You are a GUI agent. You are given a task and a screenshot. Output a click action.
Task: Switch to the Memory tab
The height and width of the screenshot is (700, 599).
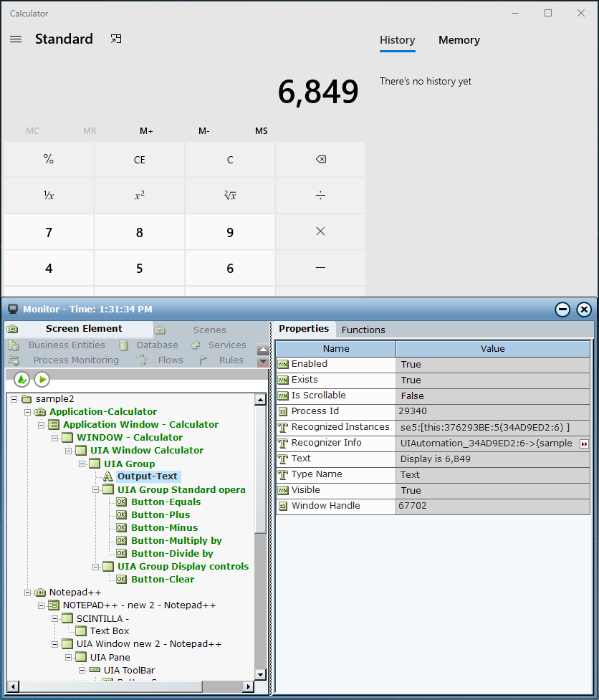click(459, 40)
